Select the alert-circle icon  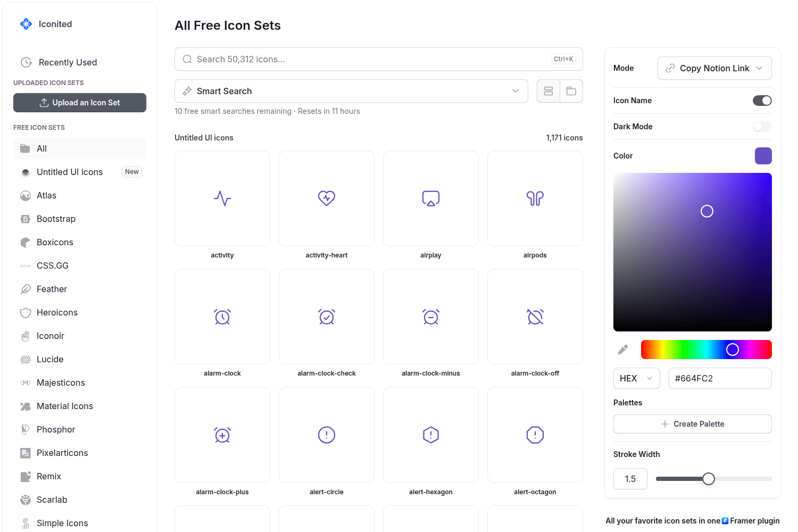[x=327, y=435]
